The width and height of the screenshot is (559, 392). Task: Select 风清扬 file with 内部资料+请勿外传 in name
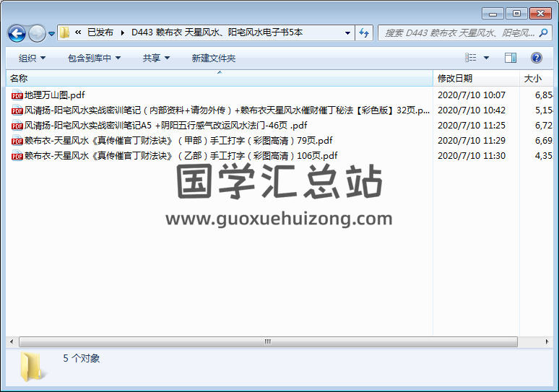pyautogui.click(x=227, y=110)
